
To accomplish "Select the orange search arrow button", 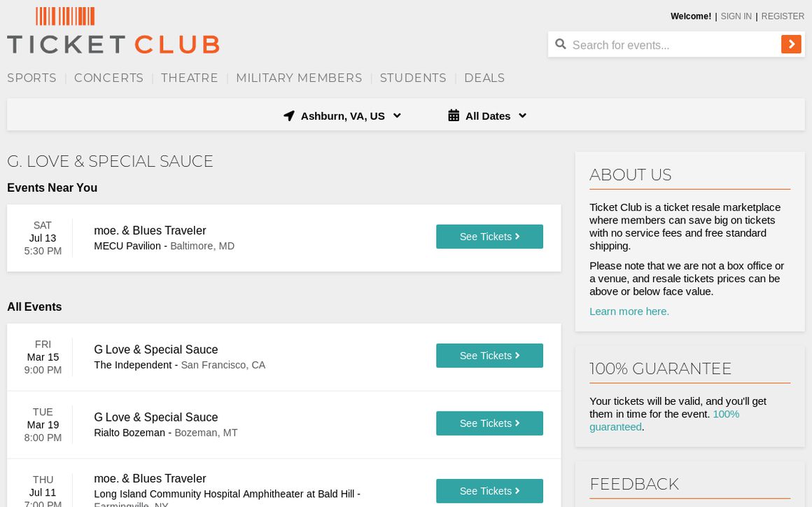I will click(791, 44).
